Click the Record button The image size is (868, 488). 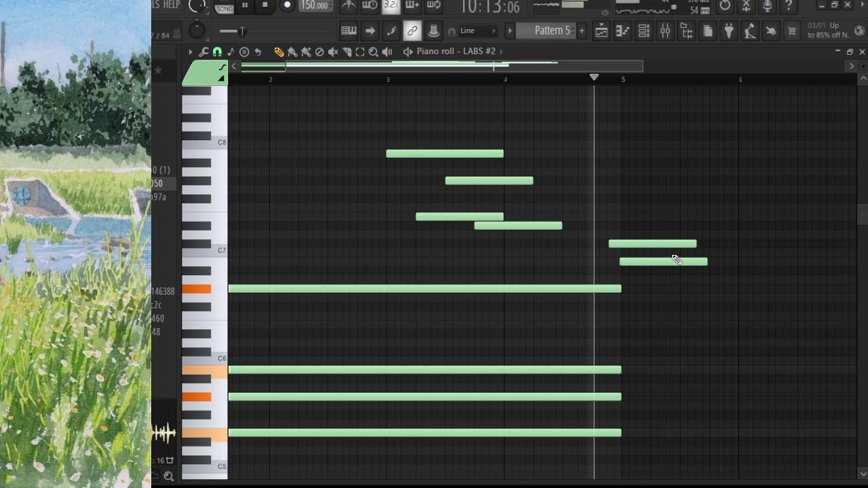point(287,5)
